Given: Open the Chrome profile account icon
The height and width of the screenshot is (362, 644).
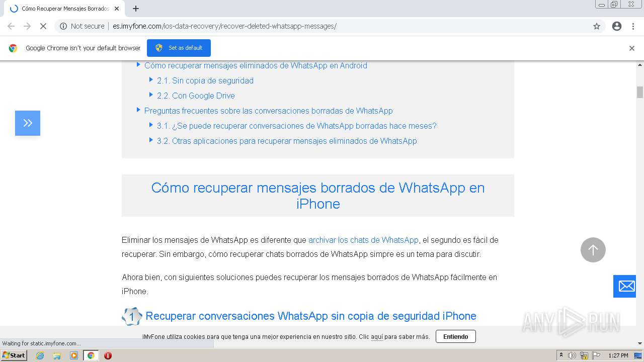Looking at the screenshot, I should 617,26.
